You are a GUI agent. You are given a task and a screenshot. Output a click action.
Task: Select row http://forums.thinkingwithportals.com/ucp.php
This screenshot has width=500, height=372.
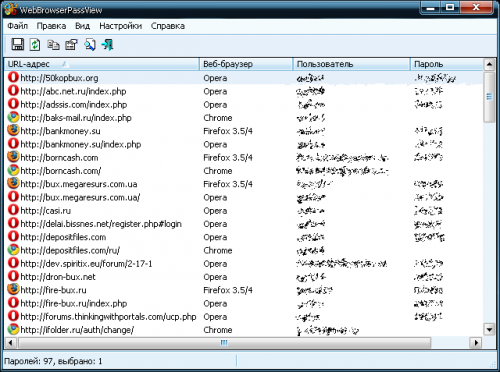click(244, 316)
